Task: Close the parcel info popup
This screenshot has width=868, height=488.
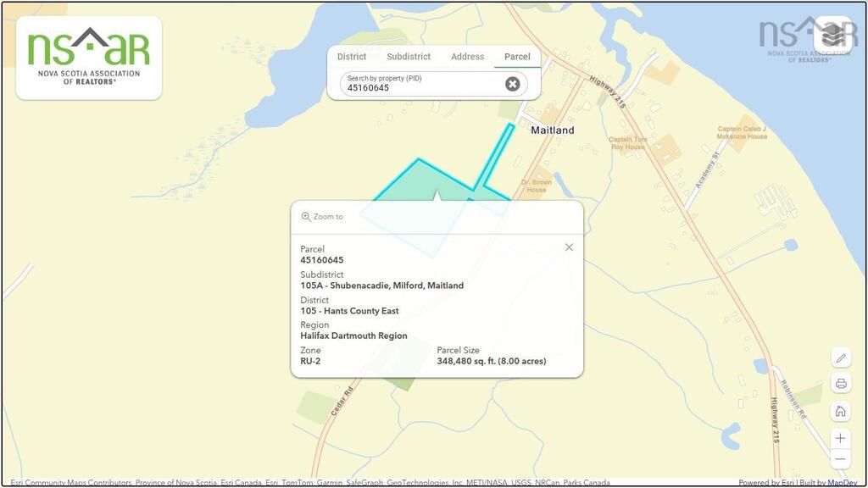Action: click(x=569, y=247)
